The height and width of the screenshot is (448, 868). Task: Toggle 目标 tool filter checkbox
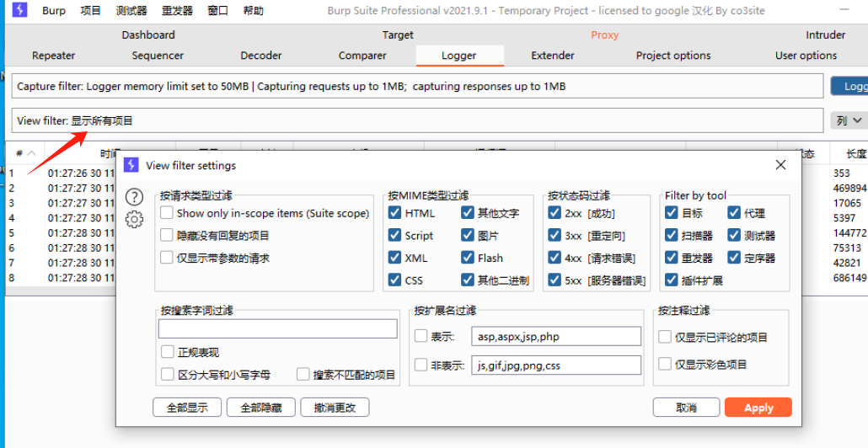coord(672,213)
